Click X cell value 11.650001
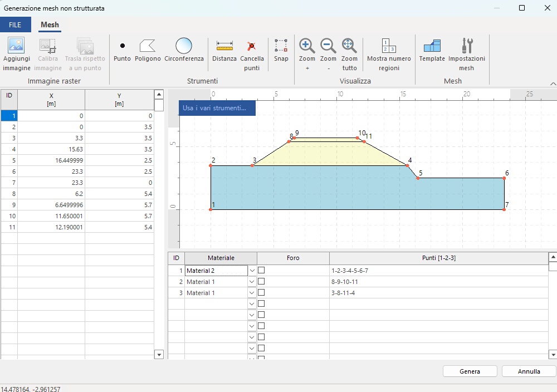 (x=51, y=216)
